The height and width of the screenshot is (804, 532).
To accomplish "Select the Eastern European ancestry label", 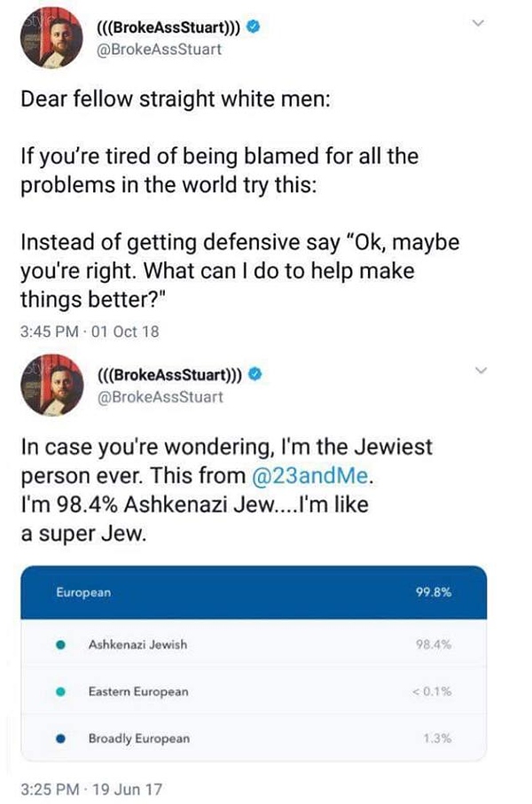I will coord(138,691).
